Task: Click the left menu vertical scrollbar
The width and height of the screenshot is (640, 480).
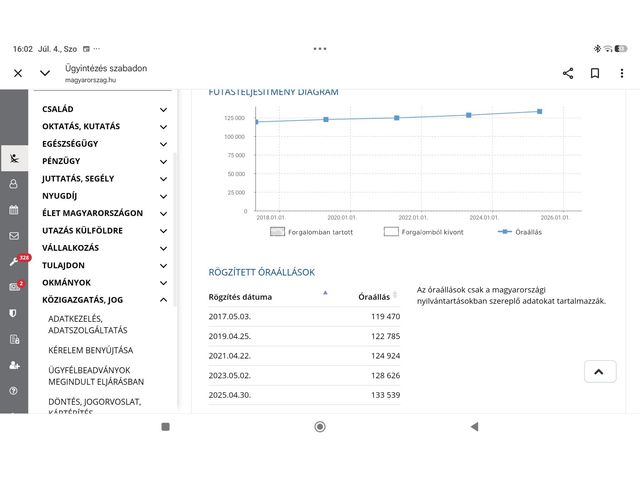Action: 175,229
